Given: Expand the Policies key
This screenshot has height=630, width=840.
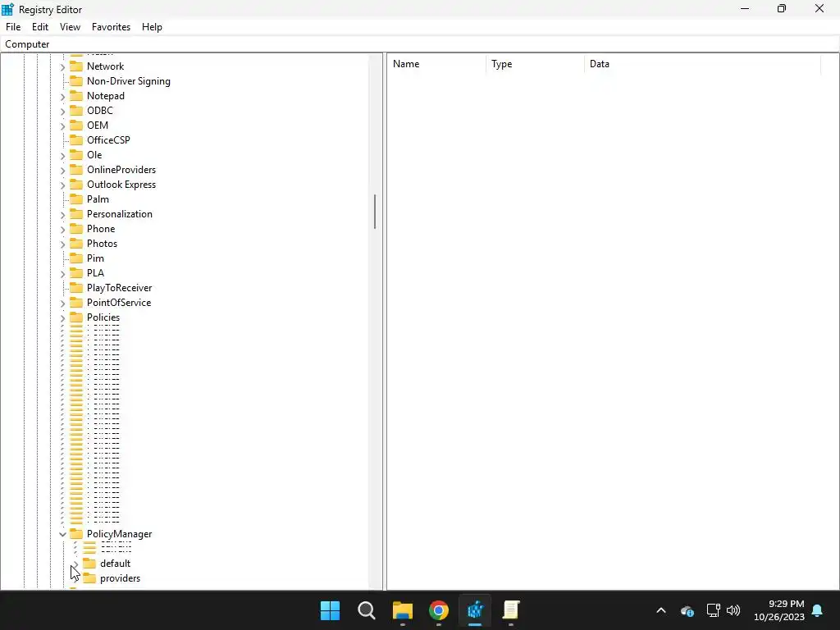Looking at the screenshot, I should click(x=62, y=317).
